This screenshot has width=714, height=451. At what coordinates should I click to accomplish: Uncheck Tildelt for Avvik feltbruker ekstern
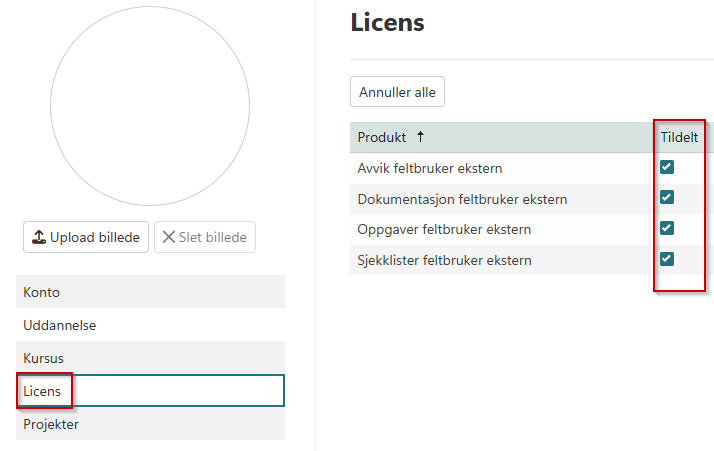(x=667, y=167)
